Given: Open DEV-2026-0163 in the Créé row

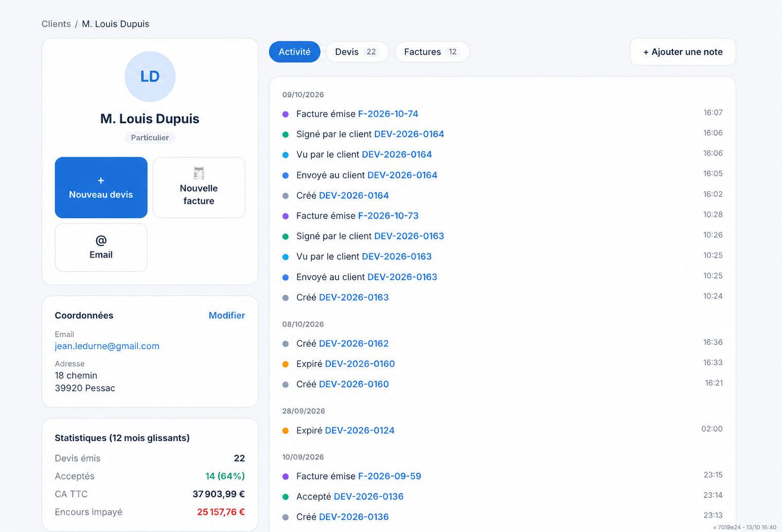Looking at the screenshot, I should coord(354,297).
